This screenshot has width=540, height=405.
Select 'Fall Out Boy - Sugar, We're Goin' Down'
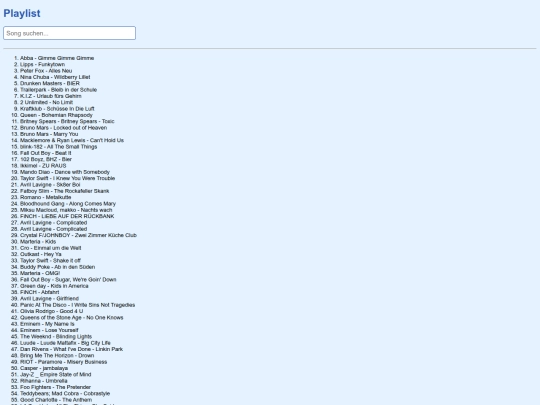(x=68, y=280)
